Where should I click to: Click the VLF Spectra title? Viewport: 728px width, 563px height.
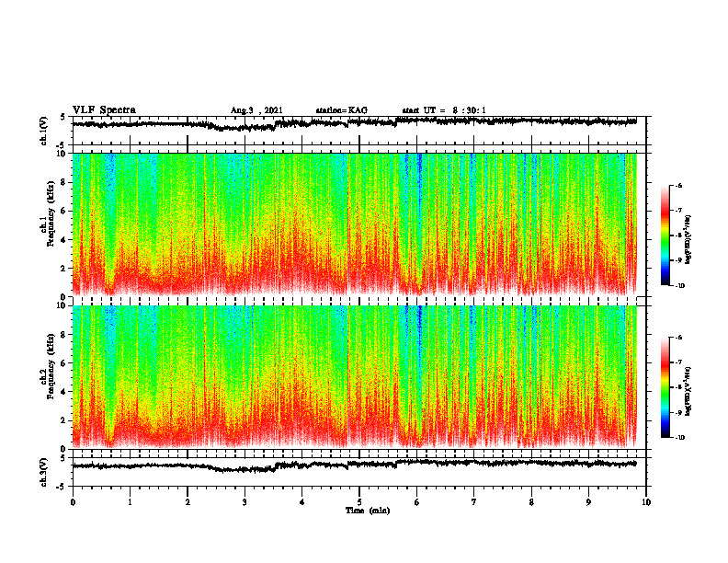pos(104,110)
